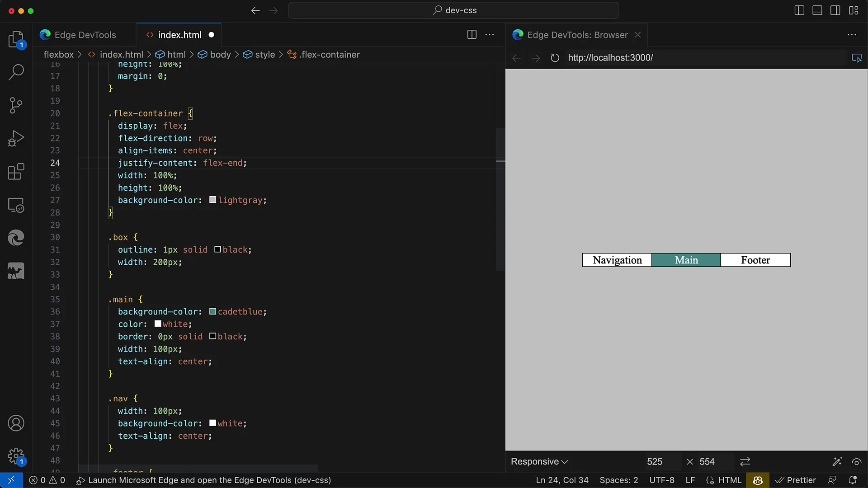Image resolution: width=868 pixels, height=488 pixels.
Task: Enable the Explorer panel toggle
Action: 15,38
